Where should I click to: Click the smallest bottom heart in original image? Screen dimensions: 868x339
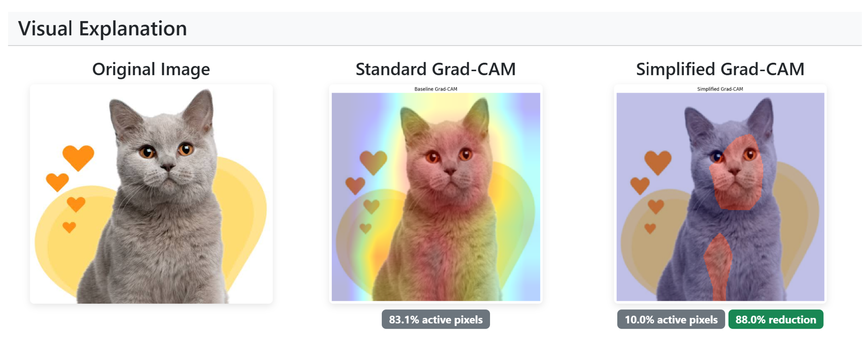pyautogui.click(x=69, y=227)
